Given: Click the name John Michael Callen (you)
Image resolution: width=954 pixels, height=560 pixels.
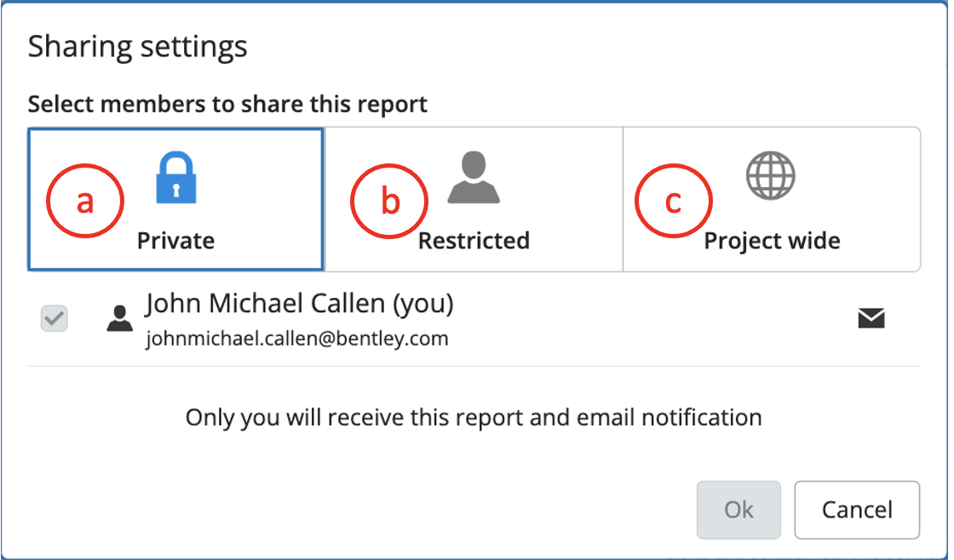Looking at the screenshot, I should [299, 304].
